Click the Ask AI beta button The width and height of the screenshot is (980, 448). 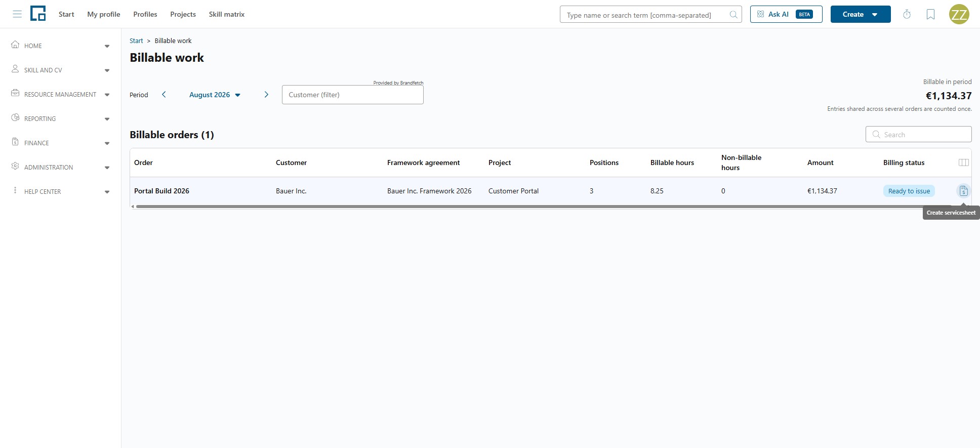click(x=786, y=14)
